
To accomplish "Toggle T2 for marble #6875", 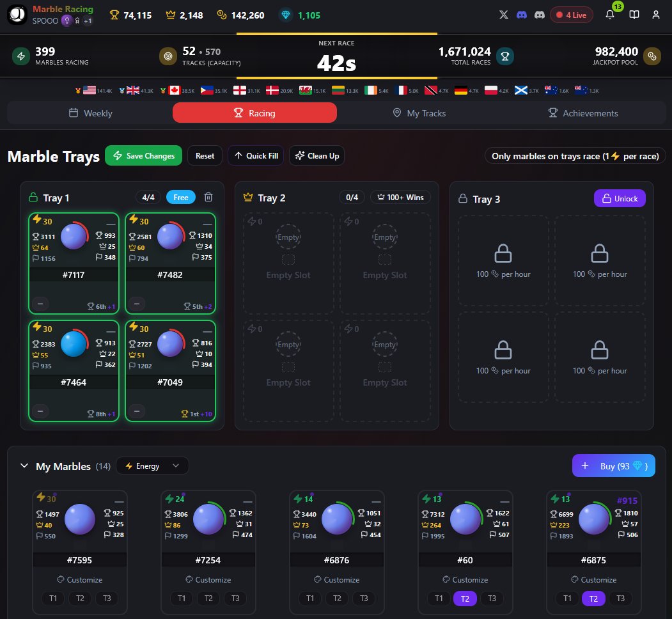I will [x=593, y=598].
